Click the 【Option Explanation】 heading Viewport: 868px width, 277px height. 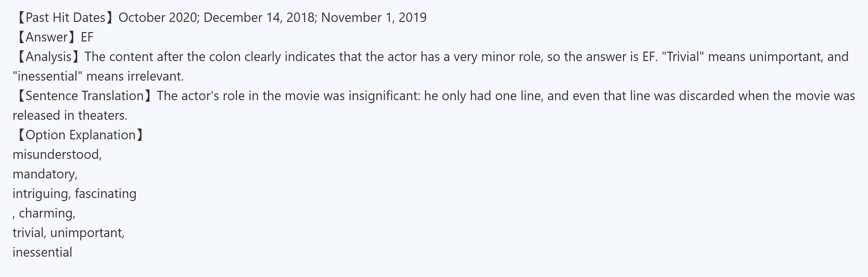point(80,135)
